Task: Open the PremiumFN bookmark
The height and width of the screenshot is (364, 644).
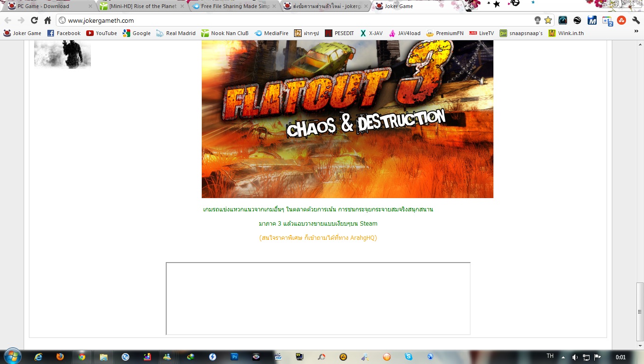Action: (x=445, y=33)
